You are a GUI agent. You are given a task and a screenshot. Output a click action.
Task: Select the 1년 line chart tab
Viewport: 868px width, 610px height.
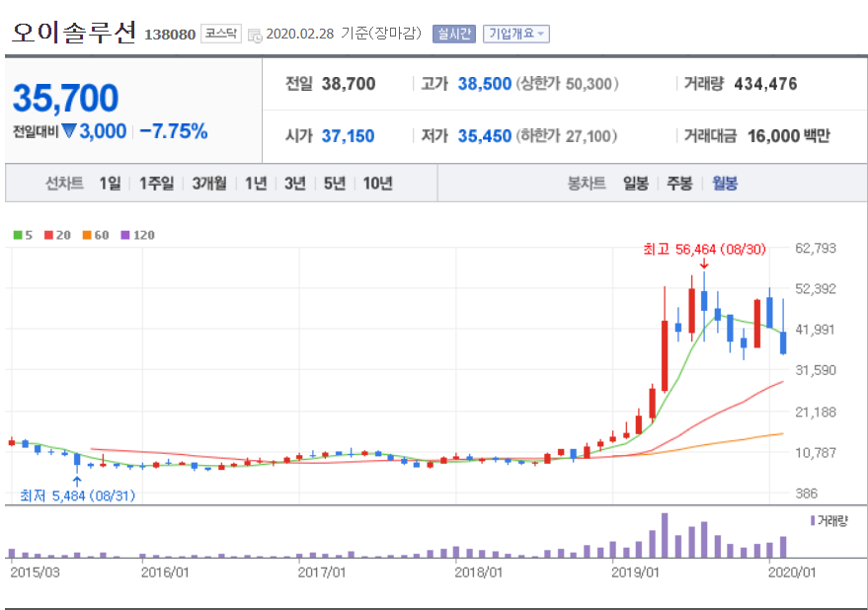(256, 184)
